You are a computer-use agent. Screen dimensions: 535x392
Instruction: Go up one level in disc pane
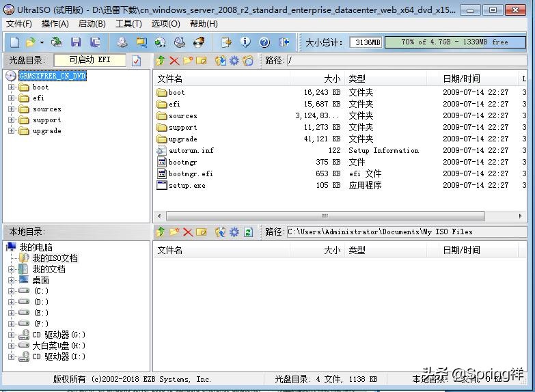tap(161, 61)
